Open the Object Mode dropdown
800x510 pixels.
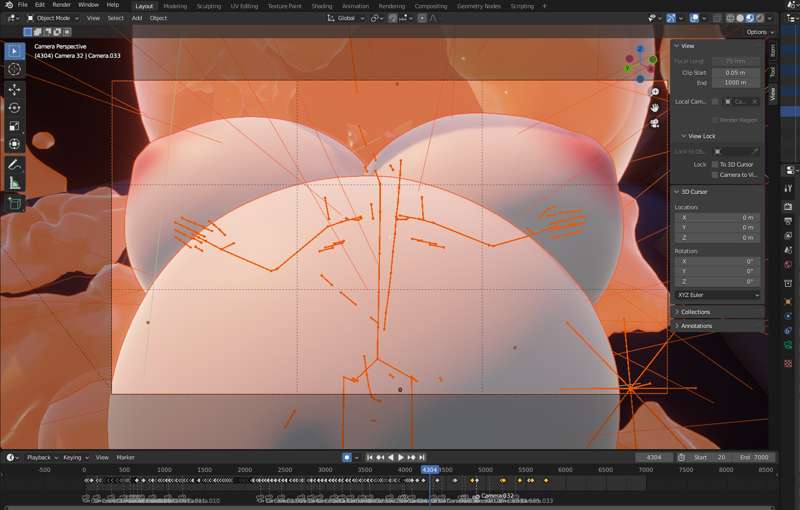tap(53, 18)
